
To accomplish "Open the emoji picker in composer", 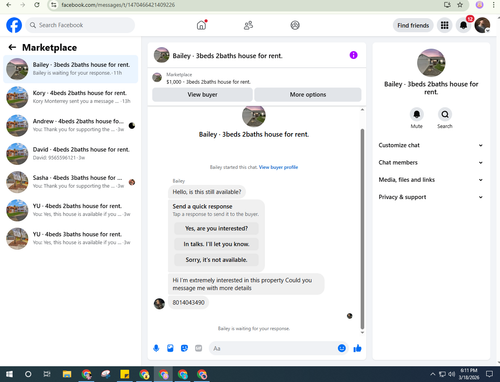I will coord(342,348).
